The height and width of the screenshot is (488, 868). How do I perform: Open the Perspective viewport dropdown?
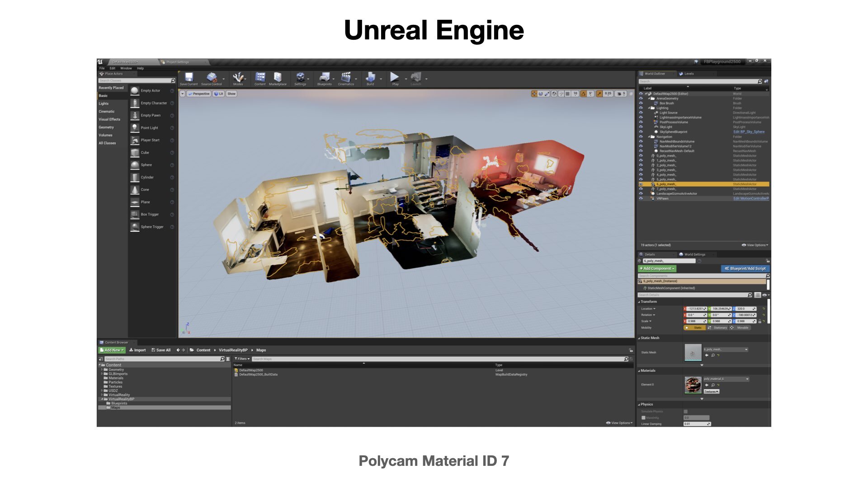(199, 94)
